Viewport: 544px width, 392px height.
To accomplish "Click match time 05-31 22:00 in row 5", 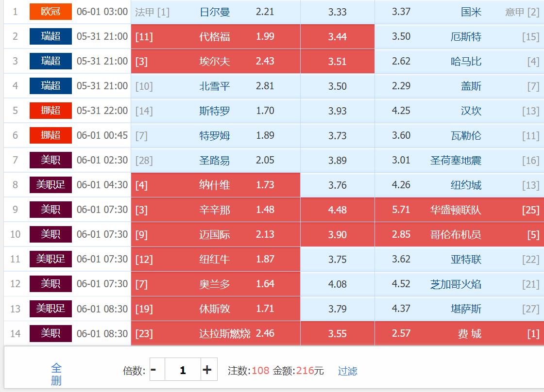I will (102, 111).
